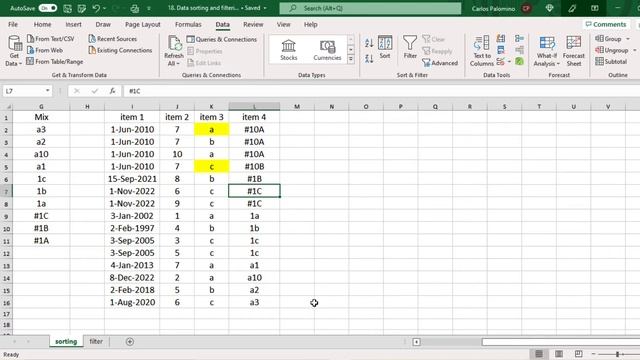
Task: Open Queries & Connections pane
Action: (x=222, y=39)
